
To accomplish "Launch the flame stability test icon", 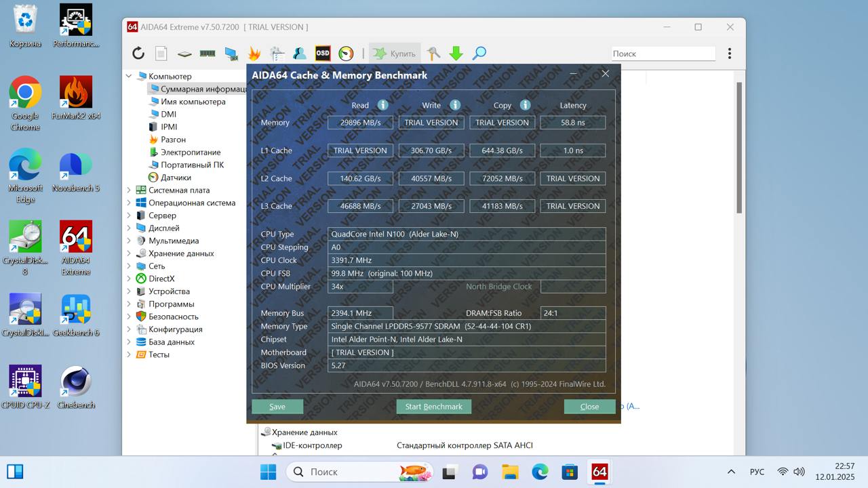I will [254, 54].
